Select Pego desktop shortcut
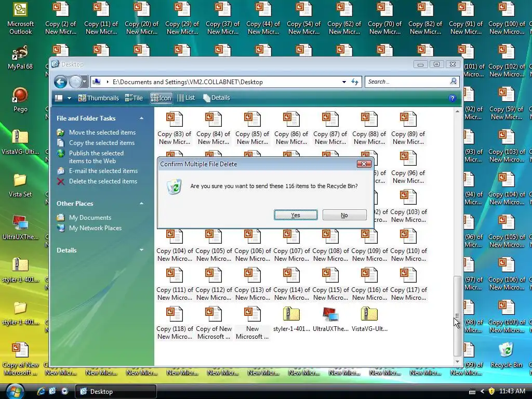This screenshot has width=532, height=399. coord(20,100)
